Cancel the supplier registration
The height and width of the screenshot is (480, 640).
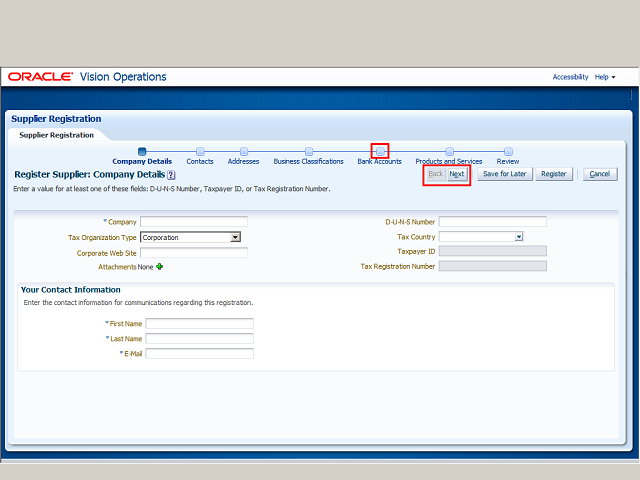click(x=600, y=174)
